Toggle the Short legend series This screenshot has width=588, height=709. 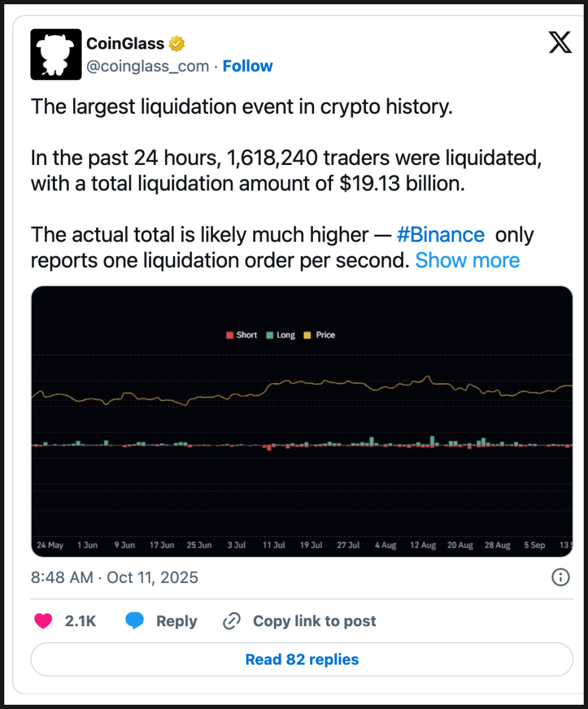coord(242,335)
